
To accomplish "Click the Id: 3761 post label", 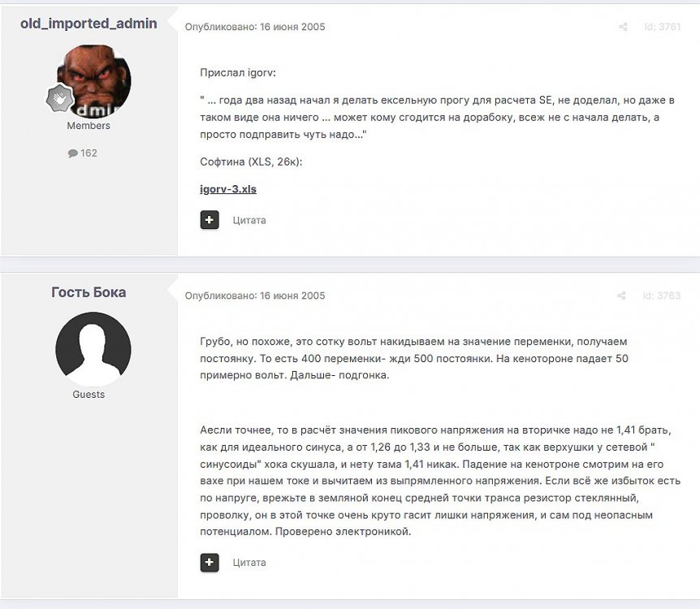I will [x=663, y=27].
